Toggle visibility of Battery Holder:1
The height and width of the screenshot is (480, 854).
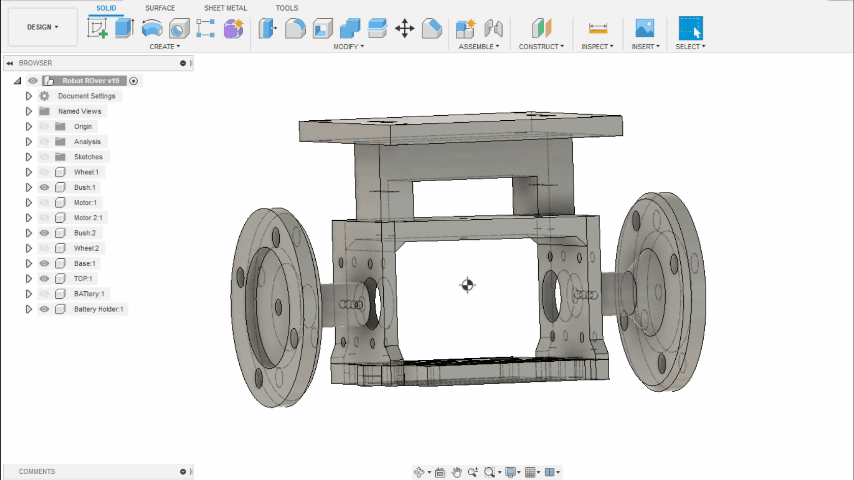click(x=44, y=309)
